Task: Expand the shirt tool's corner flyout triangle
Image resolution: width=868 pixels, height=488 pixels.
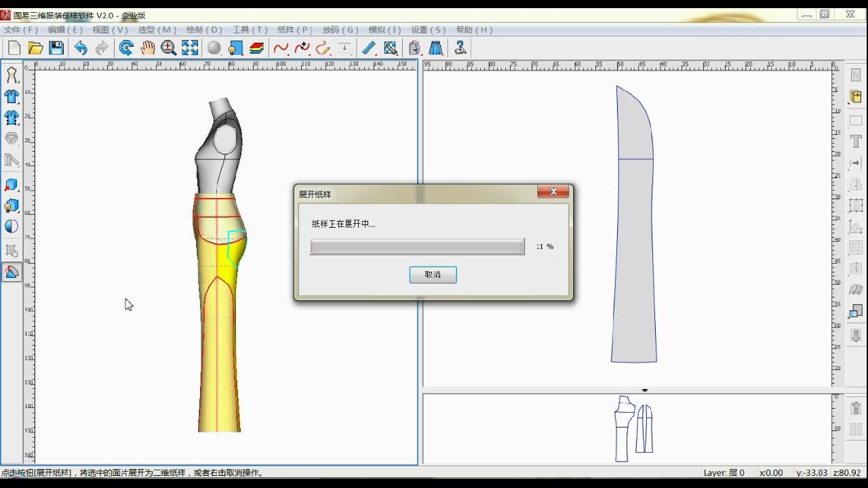Action: tap(18, 103)
